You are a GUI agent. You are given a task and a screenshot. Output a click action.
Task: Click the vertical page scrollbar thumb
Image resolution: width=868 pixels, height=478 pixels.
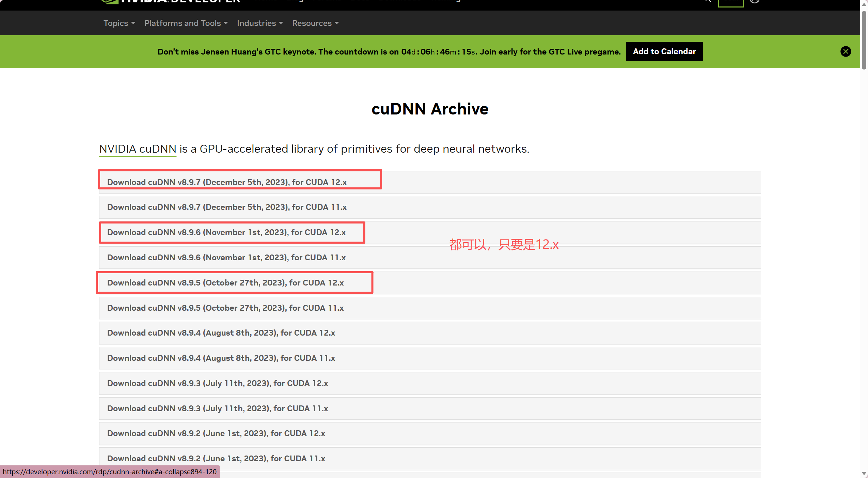[864, 39]
